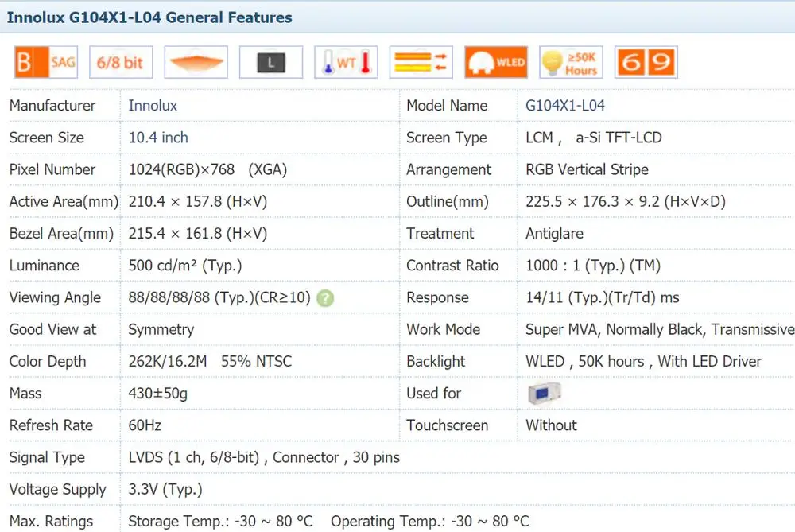
Task: Click the ≥50K Hours lifetime icon
Action: [x=571, y=62]
